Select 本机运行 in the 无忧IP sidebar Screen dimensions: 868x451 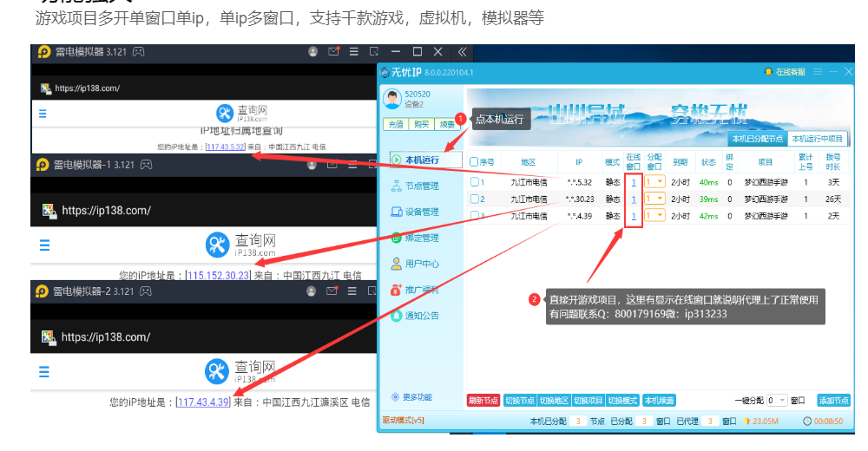point(425,160)
